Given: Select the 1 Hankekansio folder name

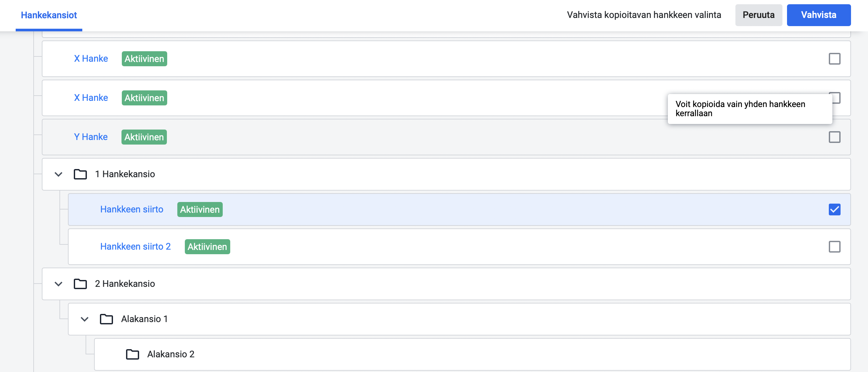Looking at the screenshot, I should coord(125,174).
